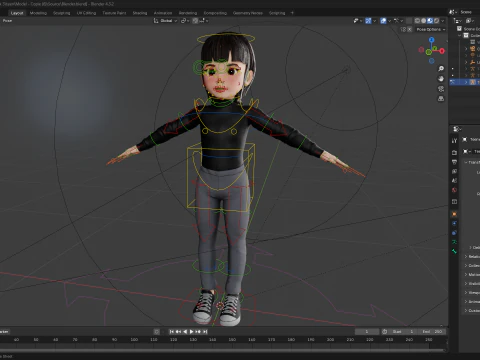Image resolution: width=480 pixels, height=360 pixels.
Task: Open the Pose mode menu
Action: 7,21
